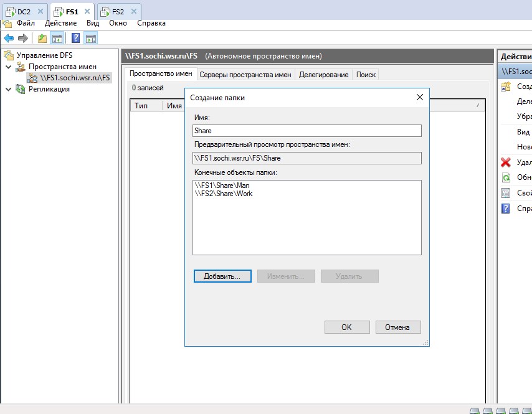The image size is (532, 414).
Task: Open the Серверы пространства имен tab
Action: tap(245, 75)
